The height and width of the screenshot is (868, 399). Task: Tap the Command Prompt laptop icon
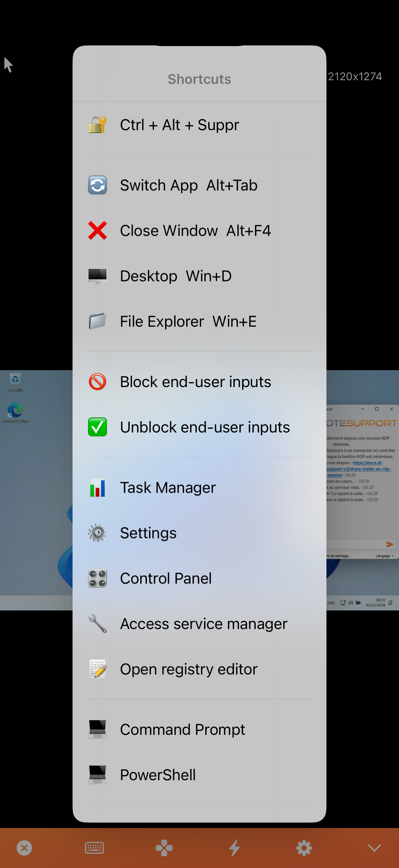click(x=98, y=729)
